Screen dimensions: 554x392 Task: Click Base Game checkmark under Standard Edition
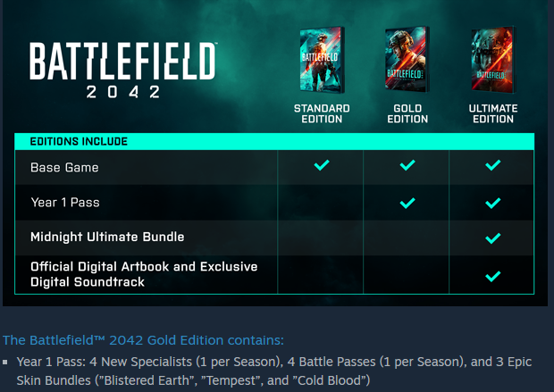[322, 165]
